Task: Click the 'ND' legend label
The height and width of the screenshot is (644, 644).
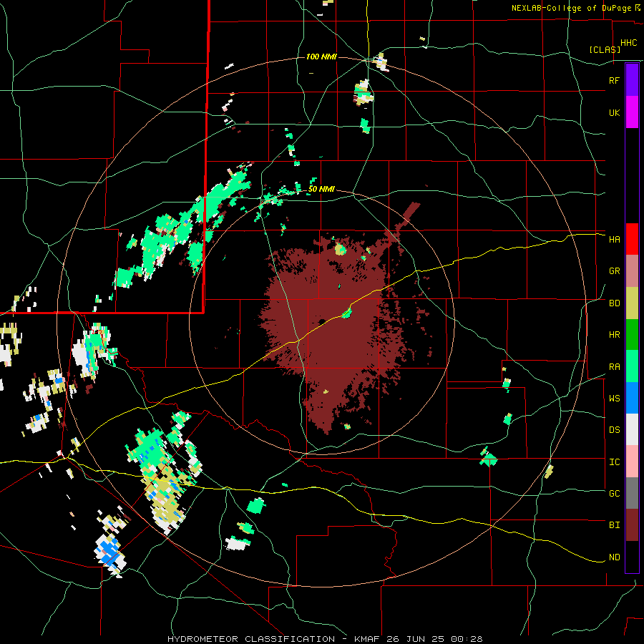Action: coord(615,557)
